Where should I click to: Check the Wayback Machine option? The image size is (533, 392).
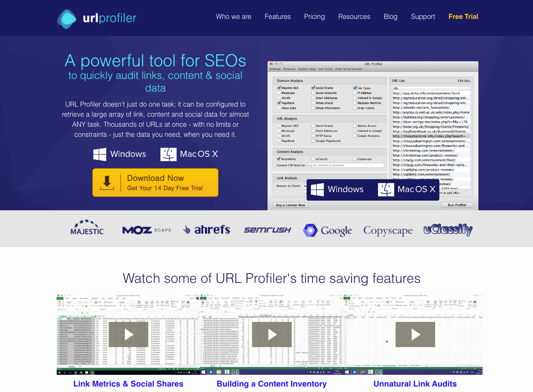(355, 103)
